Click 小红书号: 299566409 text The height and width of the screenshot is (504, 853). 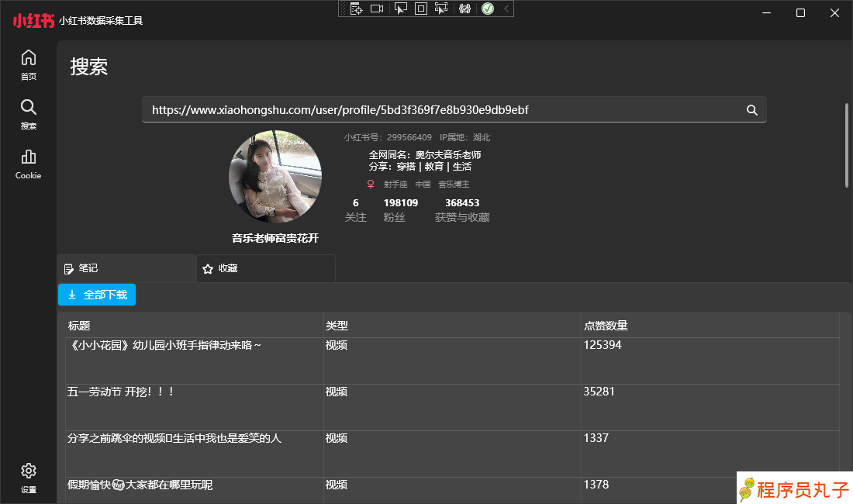pyautogui.click(x=388, y=137)
